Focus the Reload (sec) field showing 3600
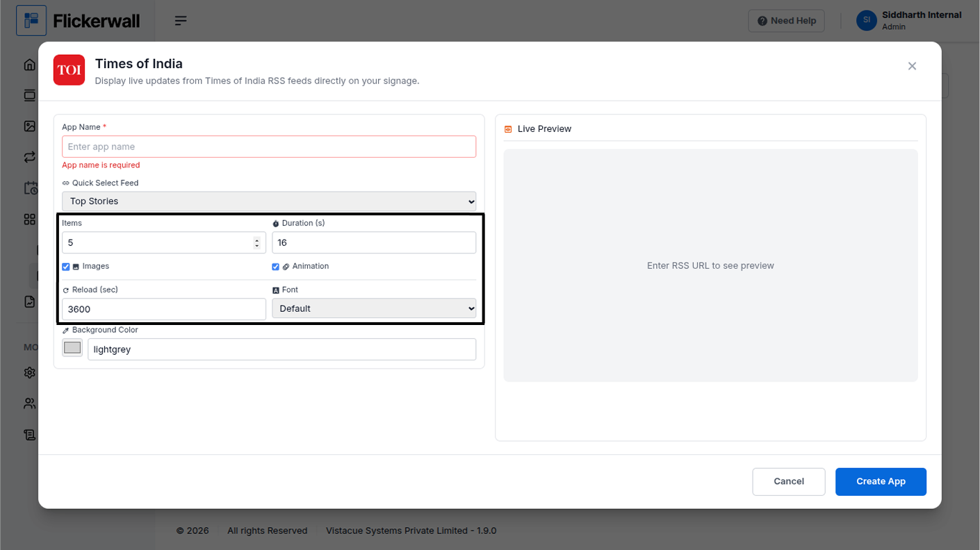980x550 pixels. point(164,309)
